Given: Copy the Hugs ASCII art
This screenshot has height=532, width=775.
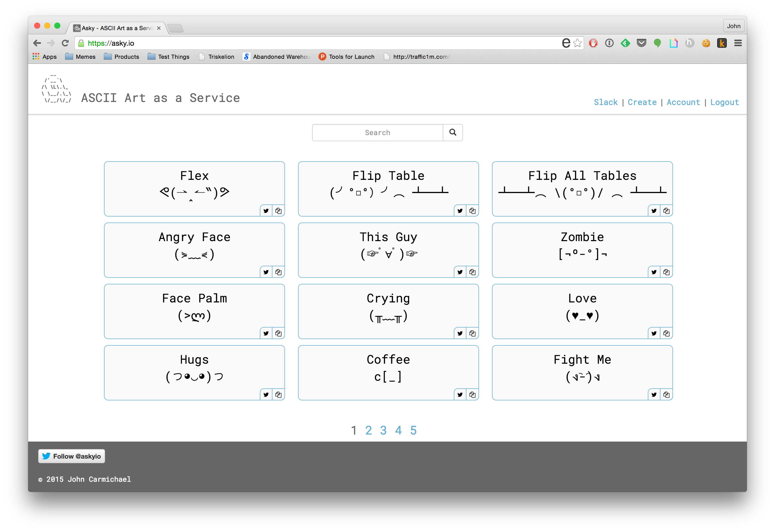Looking at the screenshot, I should click(x=278, y=395).
